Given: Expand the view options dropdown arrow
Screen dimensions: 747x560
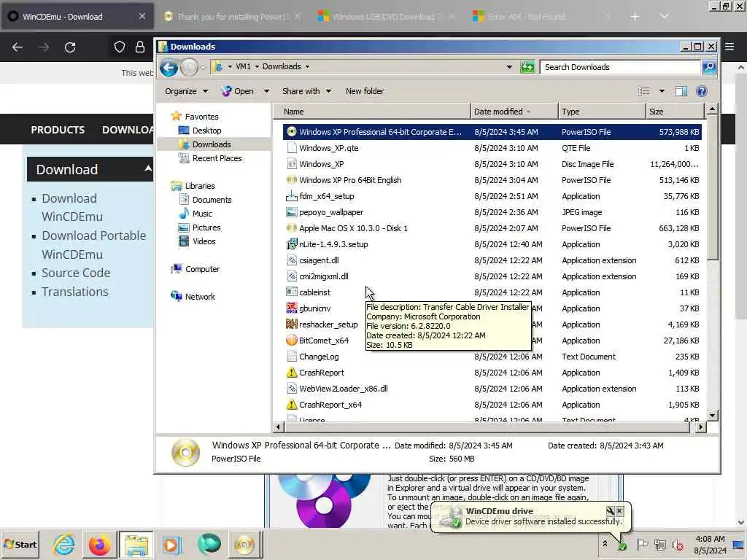Looking at the screenshot, I should click(662, 91).
